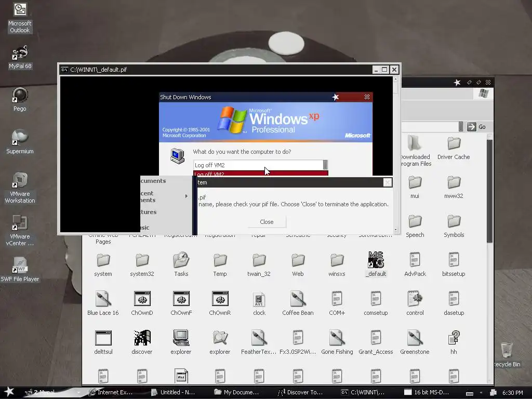Select the bitssetup file icon
532x399 pixels.
454,264
